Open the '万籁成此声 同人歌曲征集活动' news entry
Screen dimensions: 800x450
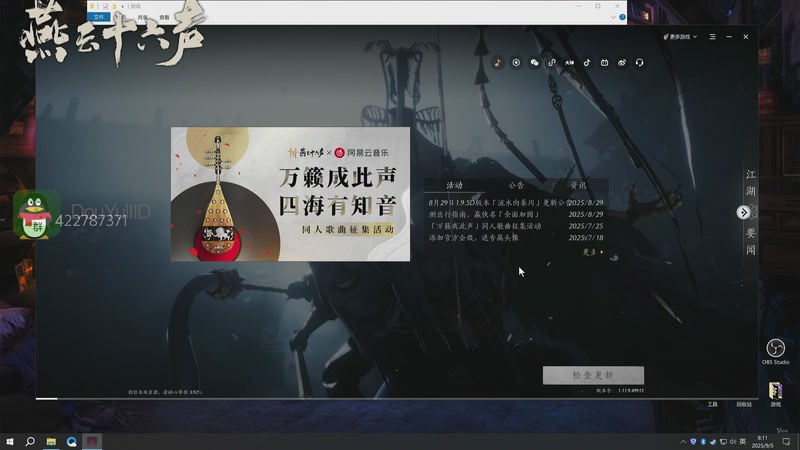coord(516,226)
